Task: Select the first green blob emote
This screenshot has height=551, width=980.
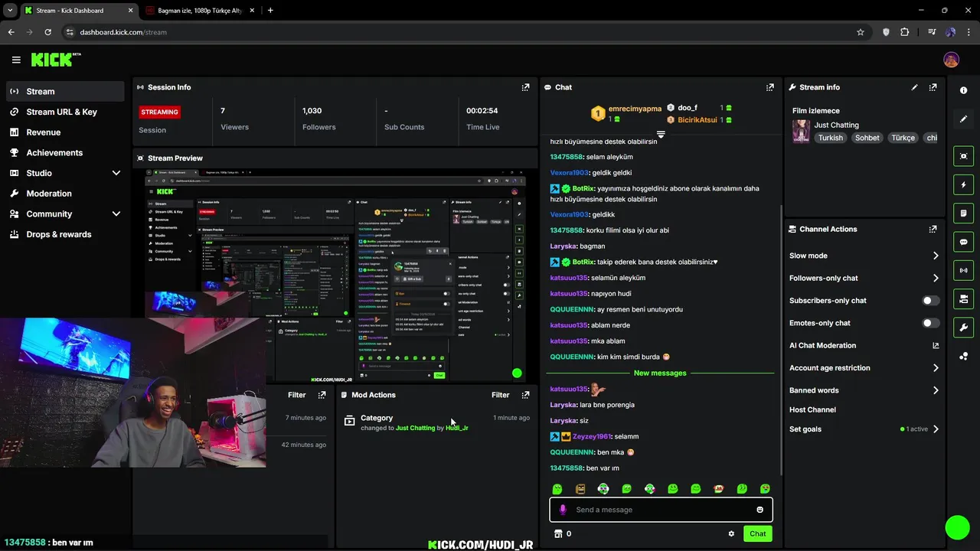Action: point(557,489)
